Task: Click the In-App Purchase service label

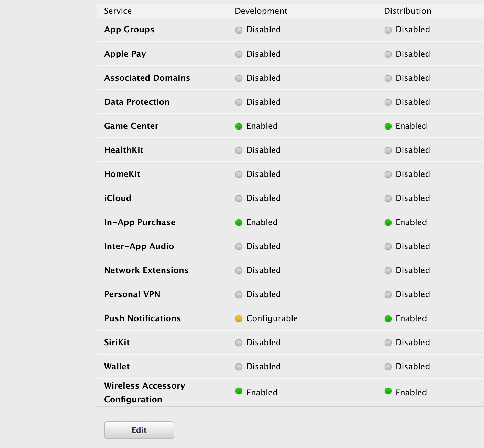Action: [140, 223]
